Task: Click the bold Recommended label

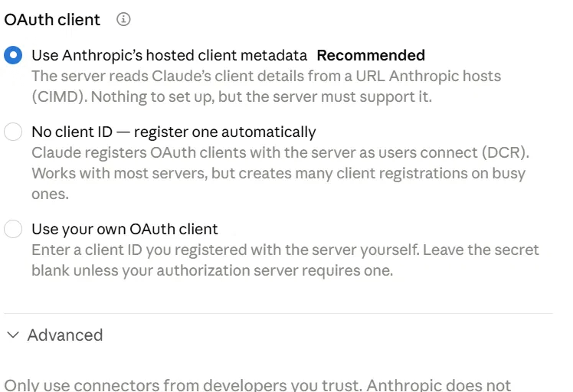Action: coord(371,56)
